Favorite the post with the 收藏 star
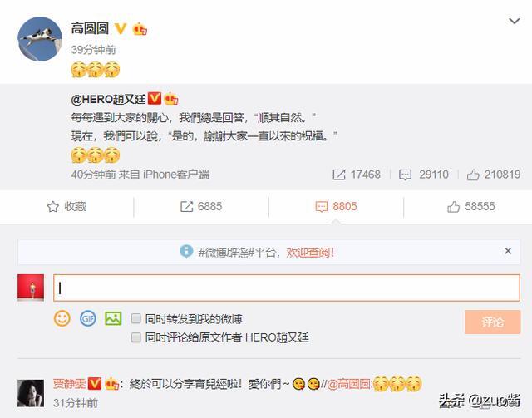 pyautogui.click(x=66, y=207)
